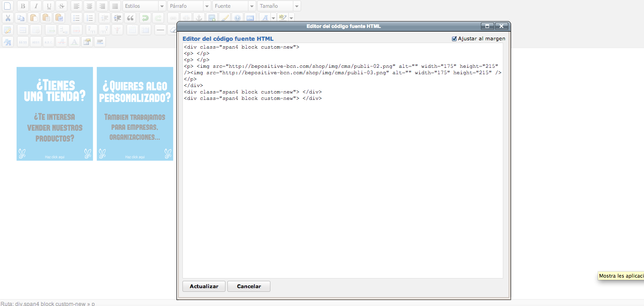Click the text color A icon
The height and width of the screenshot is (306, 644).
click(265, 18)
